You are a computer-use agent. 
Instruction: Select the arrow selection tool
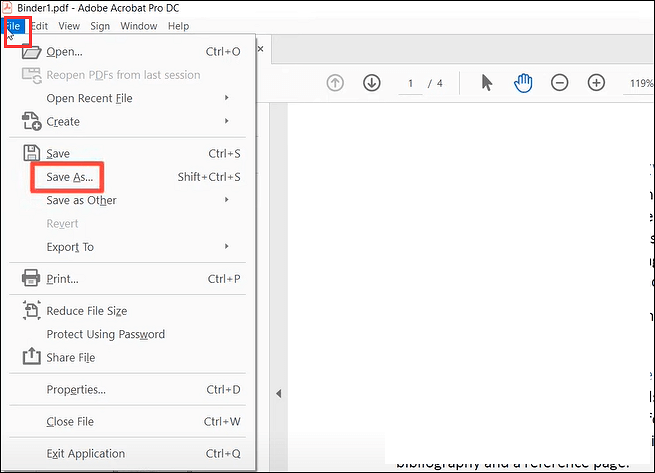487,83
